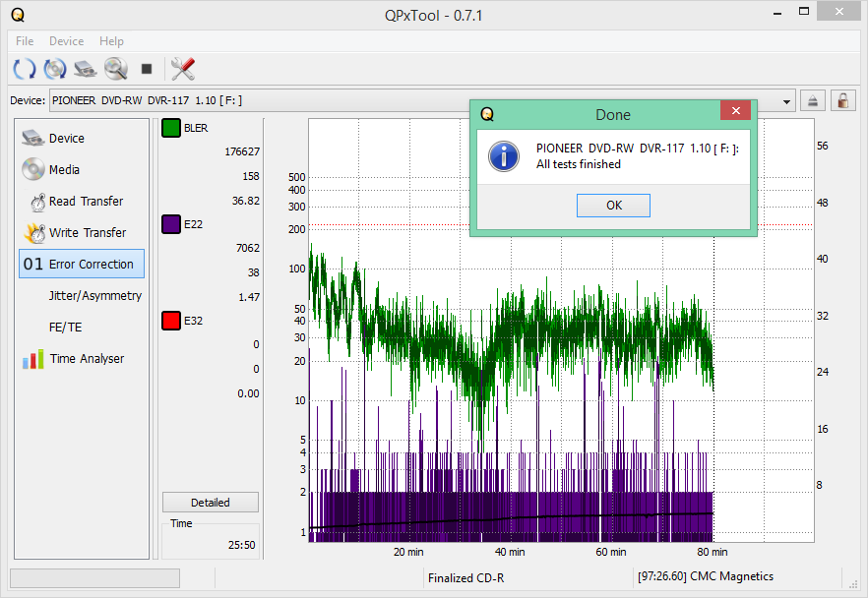Image resolution: width=868 pixels, height=598 pixels.
Task: Stop the test with the black square icon
Action: click(147, 69)
